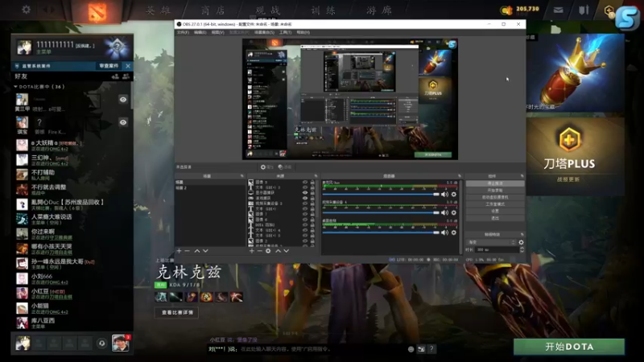Add a source with the plus icon

coord(252,251)
